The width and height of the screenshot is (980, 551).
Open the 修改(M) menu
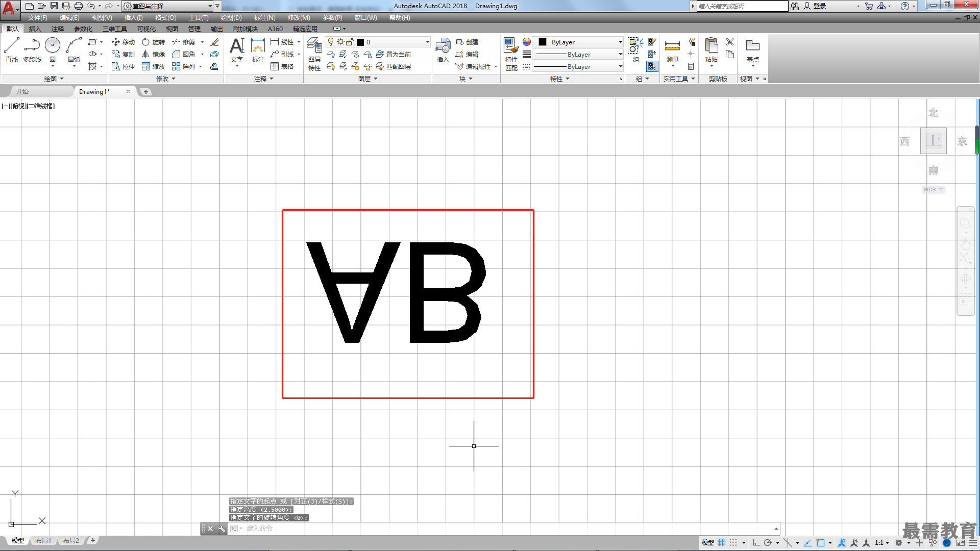point(299,18)
